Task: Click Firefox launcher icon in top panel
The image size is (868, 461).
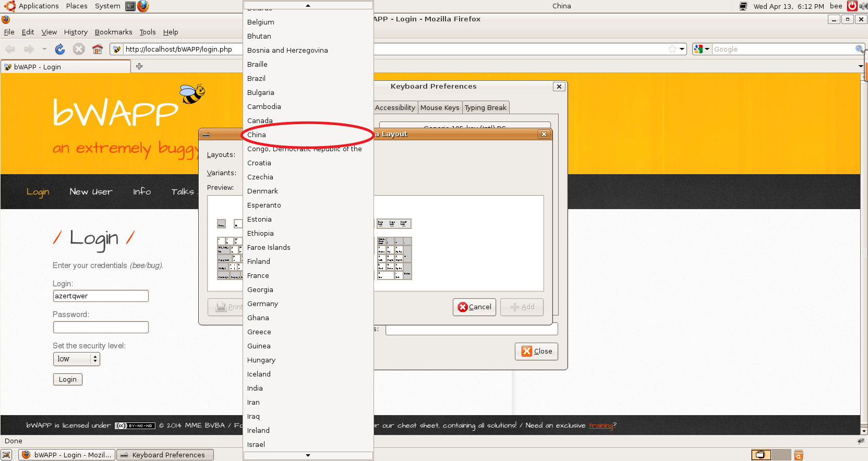Action: coord(143,6)
